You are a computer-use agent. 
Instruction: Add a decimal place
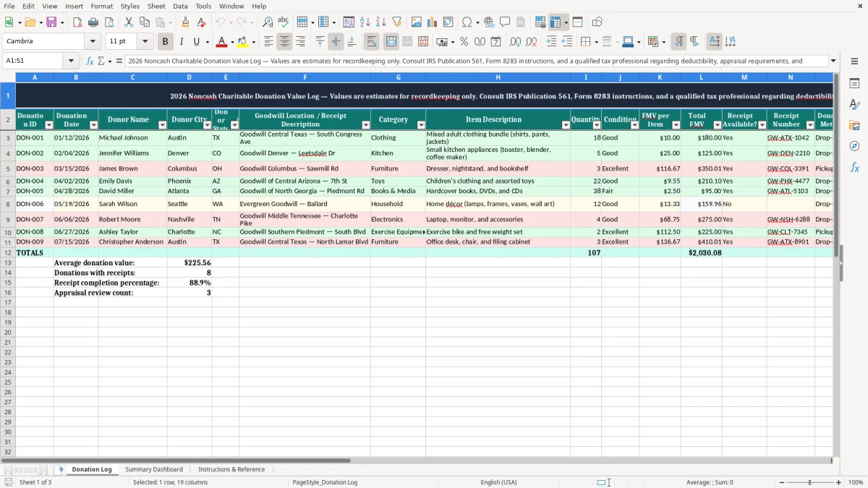515,42
